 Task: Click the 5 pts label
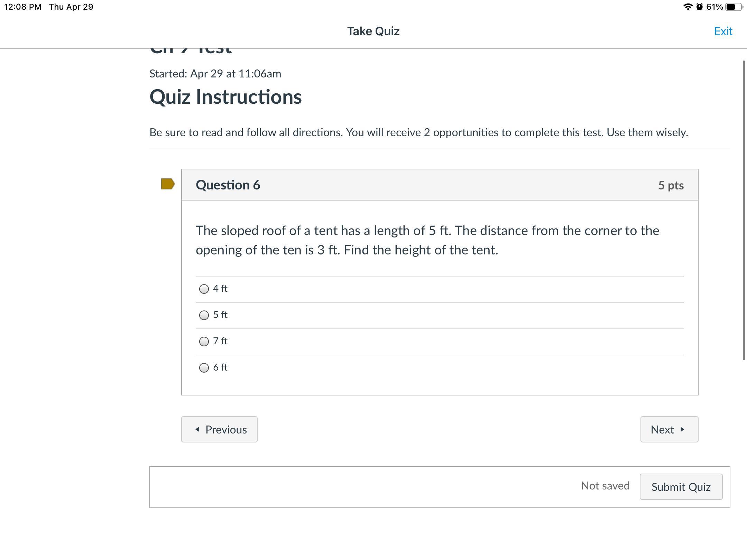(x=671, y=185)
